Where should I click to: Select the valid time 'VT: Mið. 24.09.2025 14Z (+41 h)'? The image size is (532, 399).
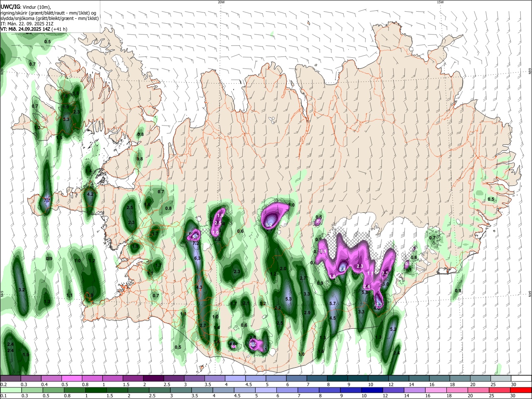[34, 29]
